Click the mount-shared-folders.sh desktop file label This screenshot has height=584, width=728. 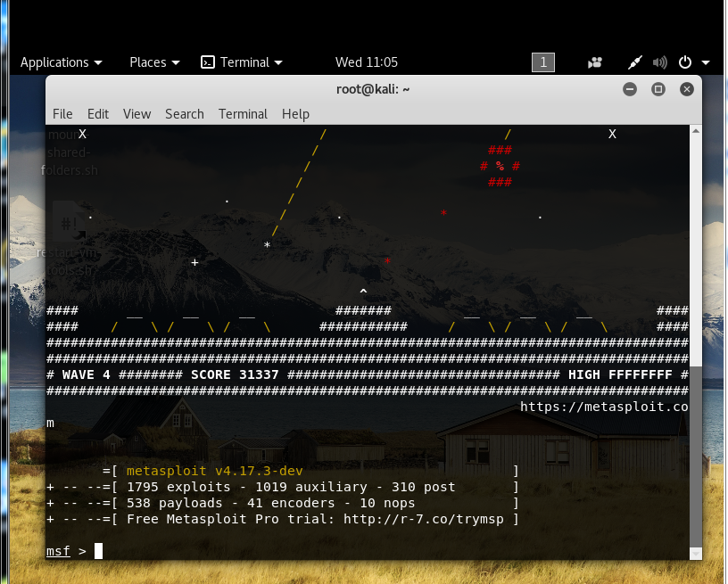pyautogui.click(x=69, y=152)
